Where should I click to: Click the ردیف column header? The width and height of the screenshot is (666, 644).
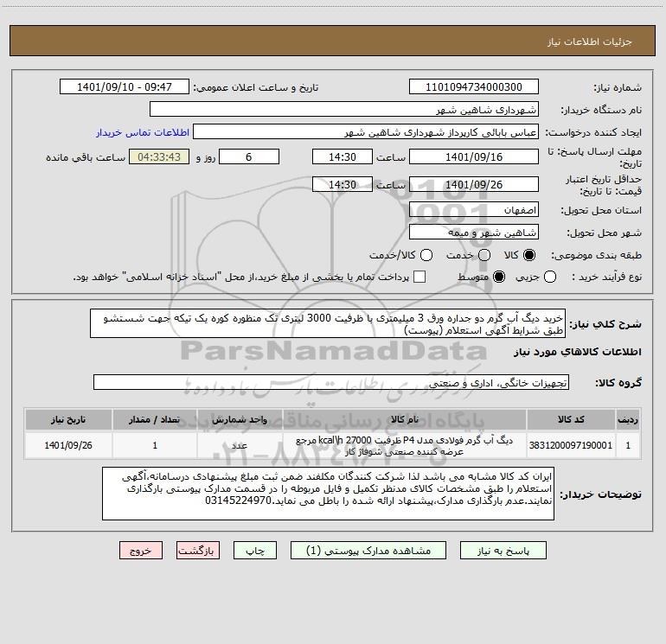coord(628,419)
